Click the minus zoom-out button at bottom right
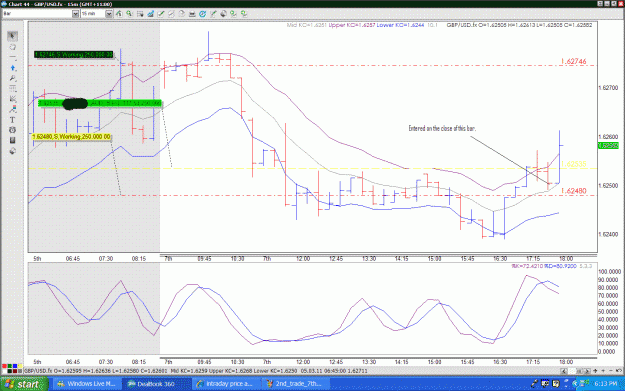The height and width of the screenshot is (391, 625). pyautogui.click(x=611, y=371)
